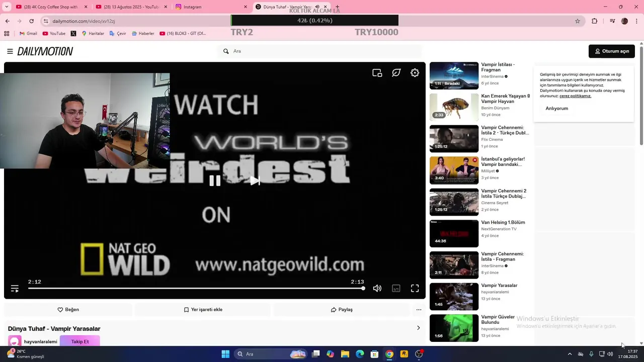Switch to 4K Cozy Coffee Shop tab

click(x=50, y=7)
